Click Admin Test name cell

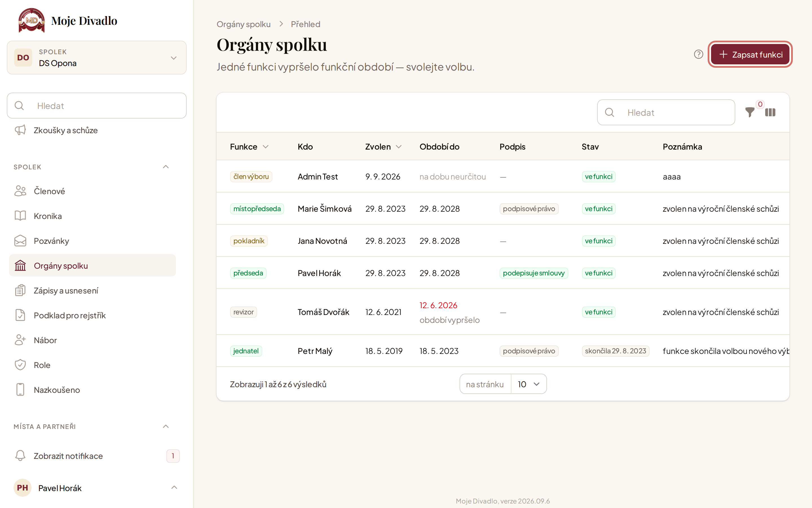tap(317, 176)
